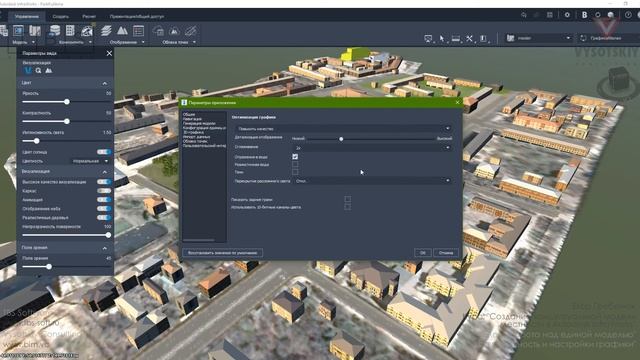
Task: Click the crossed tools icon
Action: click(x=469, y=38)
